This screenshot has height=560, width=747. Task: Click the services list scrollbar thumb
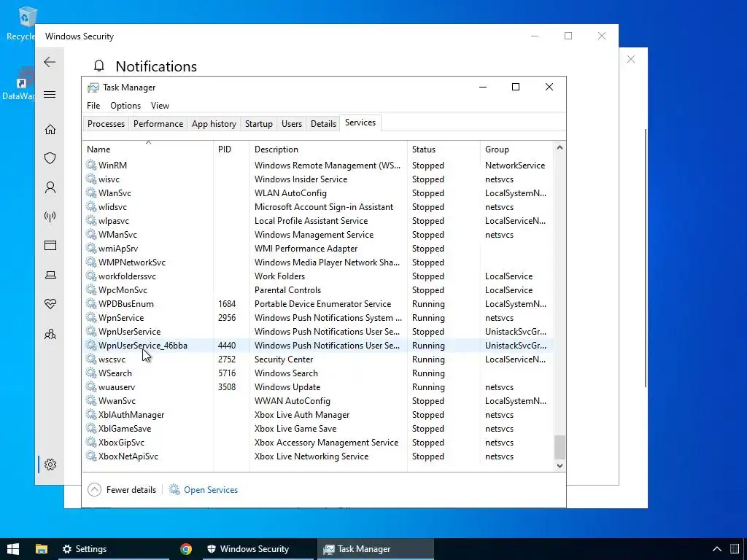(x=560, y=447)
